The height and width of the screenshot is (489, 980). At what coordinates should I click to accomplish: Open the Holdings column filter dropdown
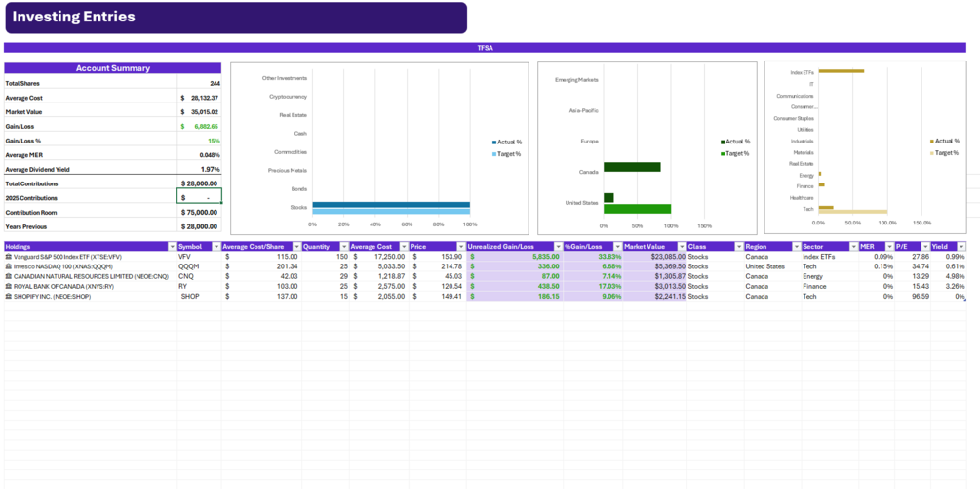[x=172, y=247]
